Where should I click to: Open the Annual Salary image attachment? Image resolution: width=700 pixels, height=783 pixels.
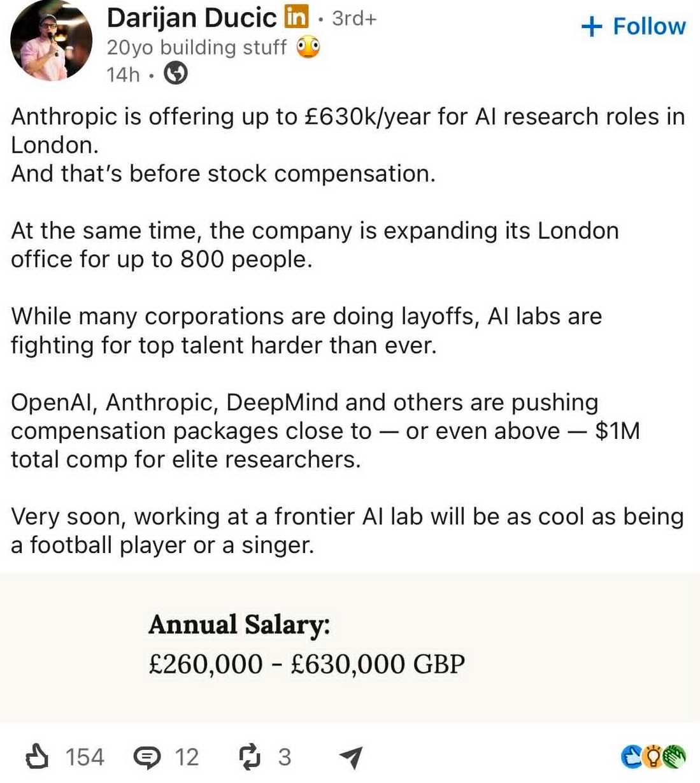tap(350, 647)
